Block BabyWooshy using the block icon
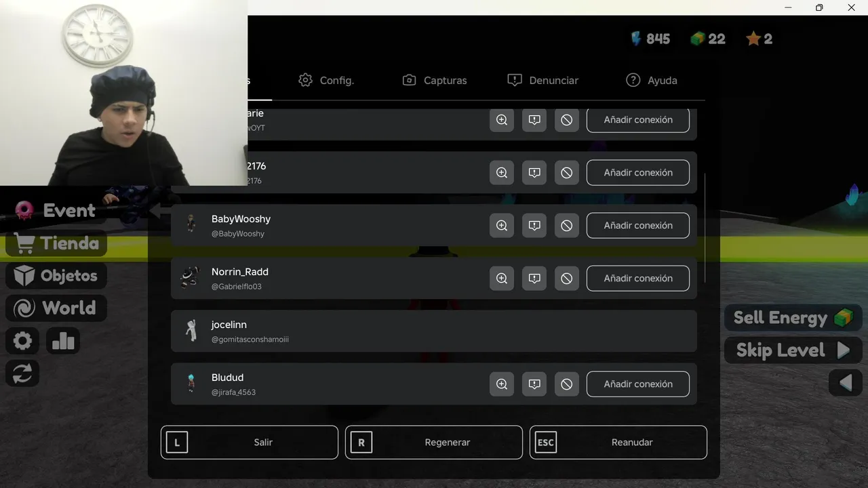 567,226
